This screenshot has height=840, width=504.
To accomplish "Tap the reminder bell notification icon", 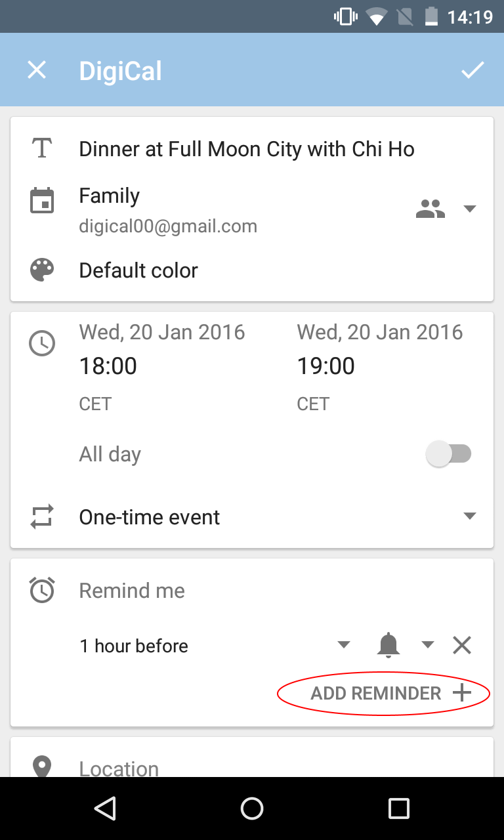I will [x=388, y=646].
